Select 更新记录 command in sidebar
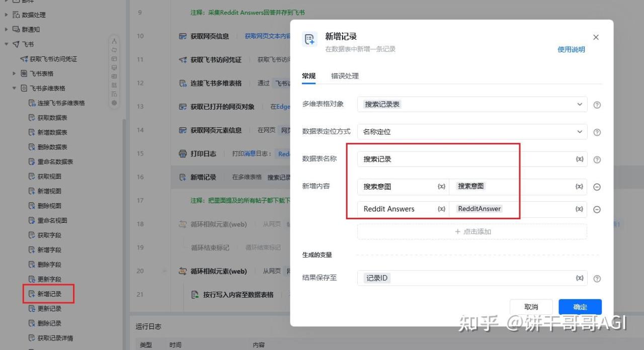This screenshot has height=350, width=644. [x=45, y=308]
